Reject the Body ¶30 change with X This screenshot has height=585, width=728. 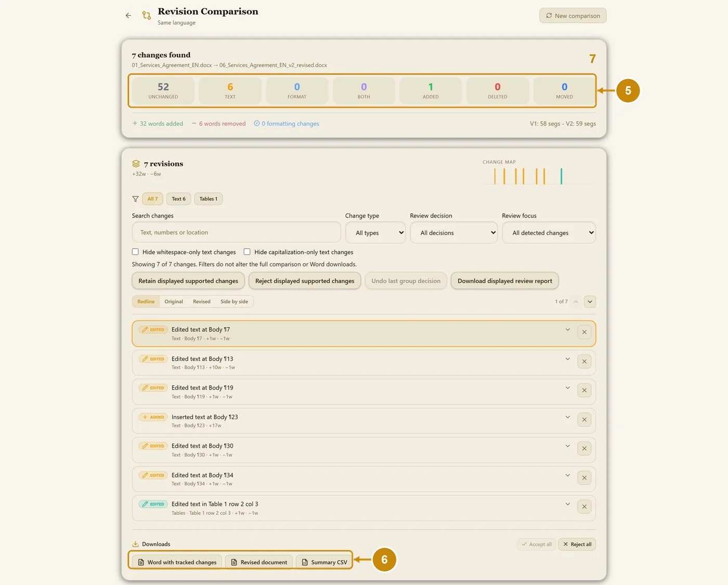coord(584,449)
